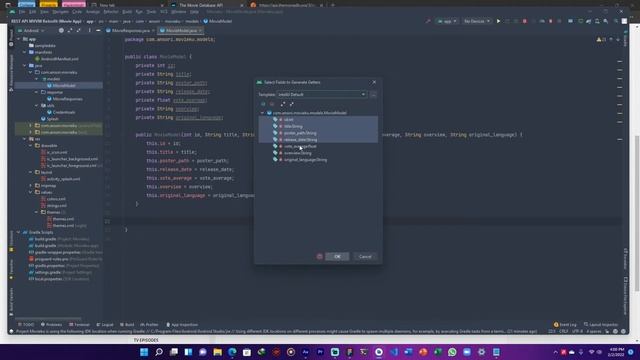Open the App Inspection tool window
Image resolution: width=640 pixels, height=360 pixels.
(x=182, y=324)
